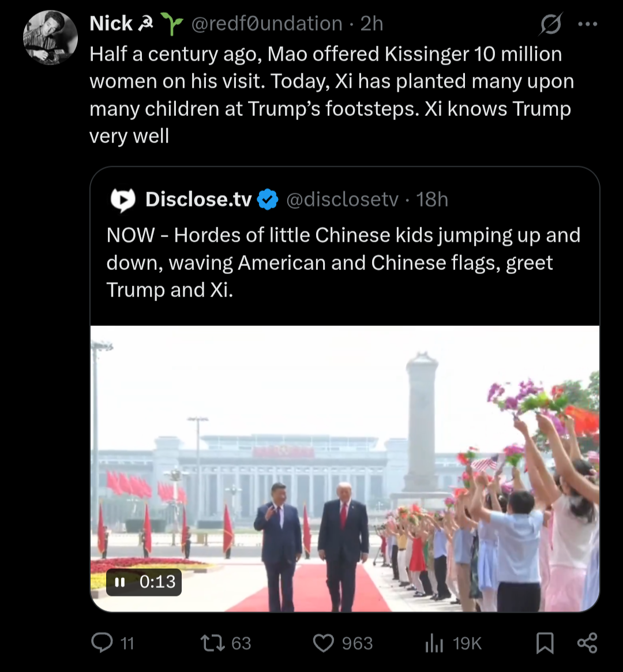View the 19K analytics bar icon
The height and width of the screenshot is (672, 623).
(x=434, y=643)
